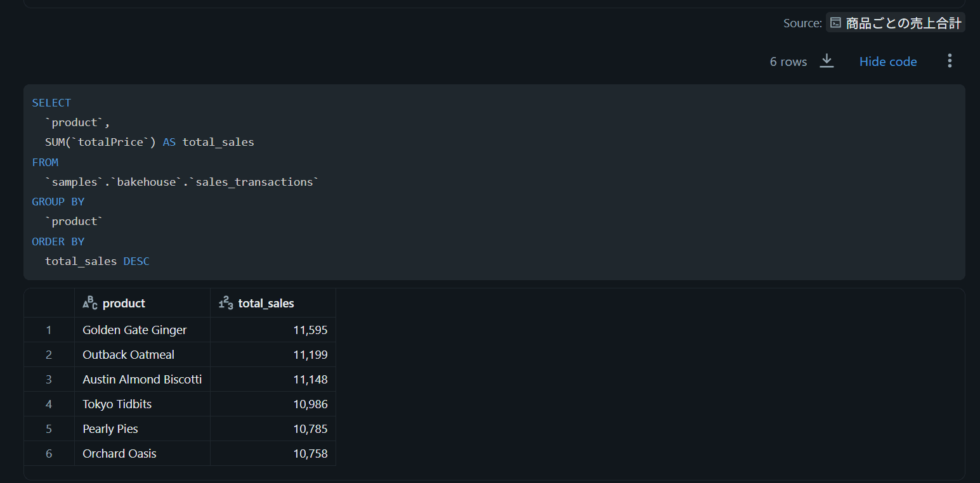980x483 pixels.
Task: Open the 商品ごとの売上合計 source query
Action: point(903,23)
